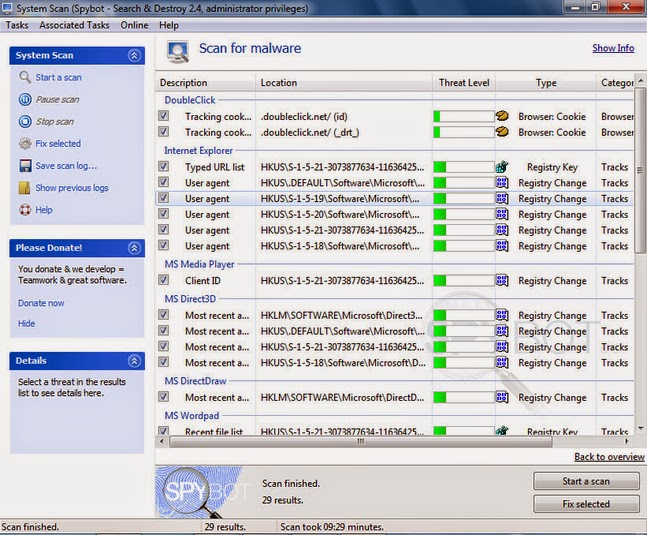Click the Fix selected button at bottom

(586, 504)
